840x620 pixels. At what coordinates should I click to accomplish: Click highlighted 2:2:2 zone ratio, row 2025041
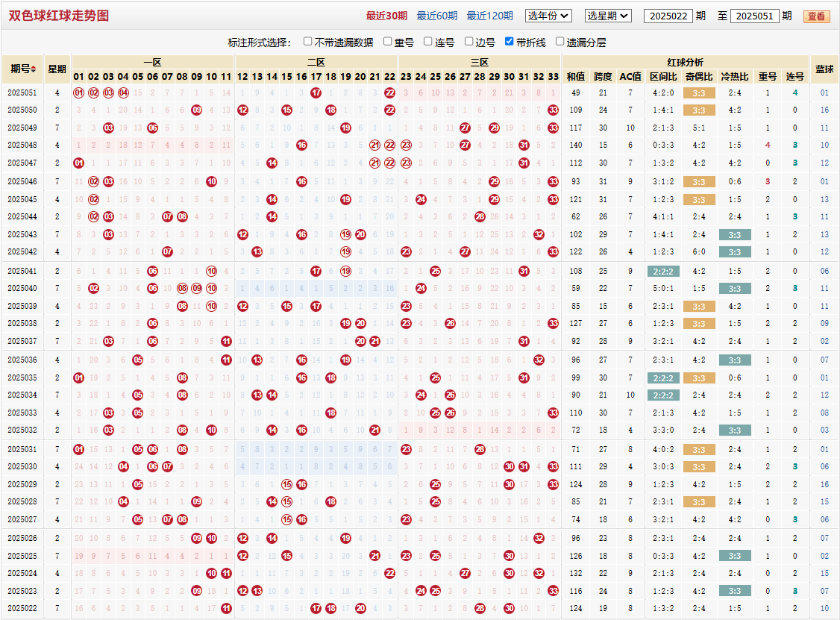[x=663, y=271]
